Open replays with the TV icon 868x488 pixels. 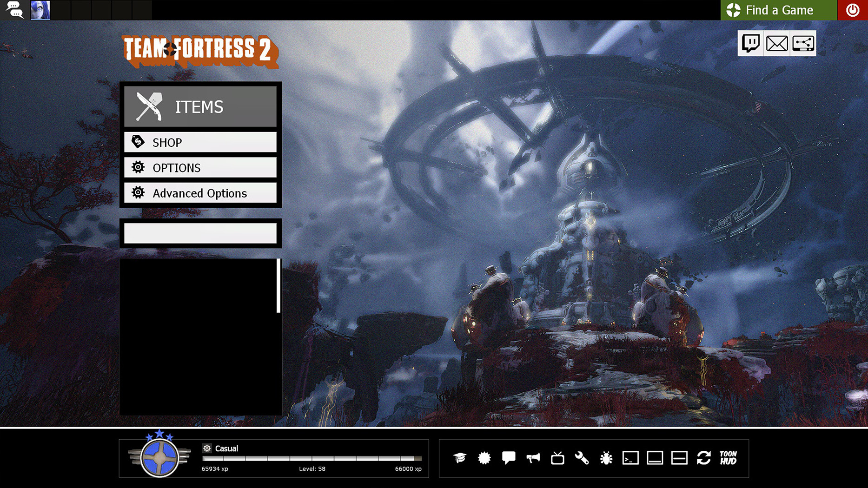pyautogui.click(x=557, y=458)
